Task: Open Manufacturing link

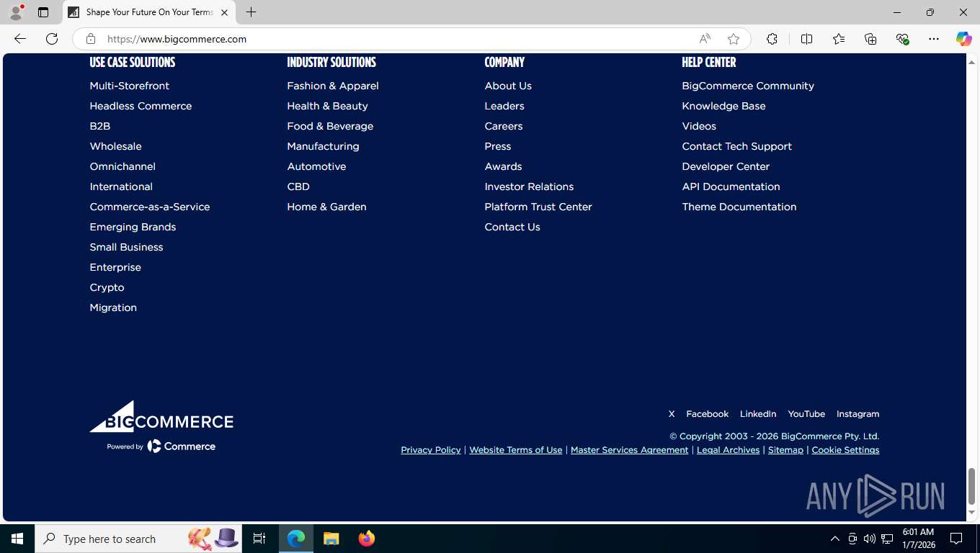Action: 323,146
